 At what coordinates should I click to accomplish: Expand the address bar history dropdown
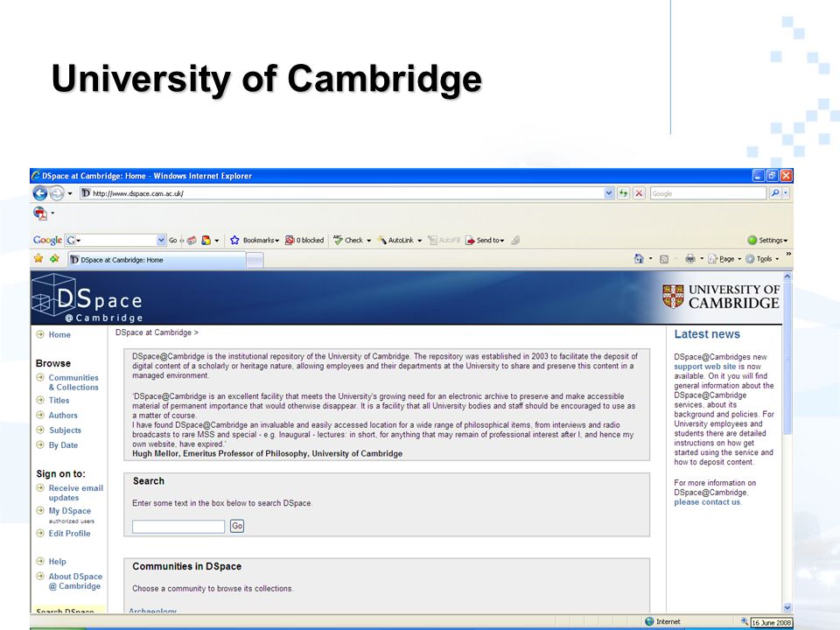click(x=609, y=193)
